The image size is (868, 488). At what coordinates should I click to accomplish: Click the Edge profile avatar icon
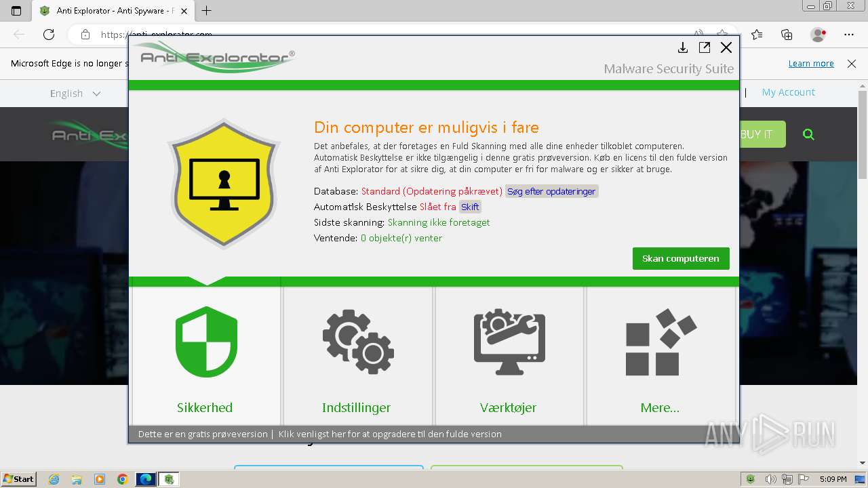click(x=818, y=35)
